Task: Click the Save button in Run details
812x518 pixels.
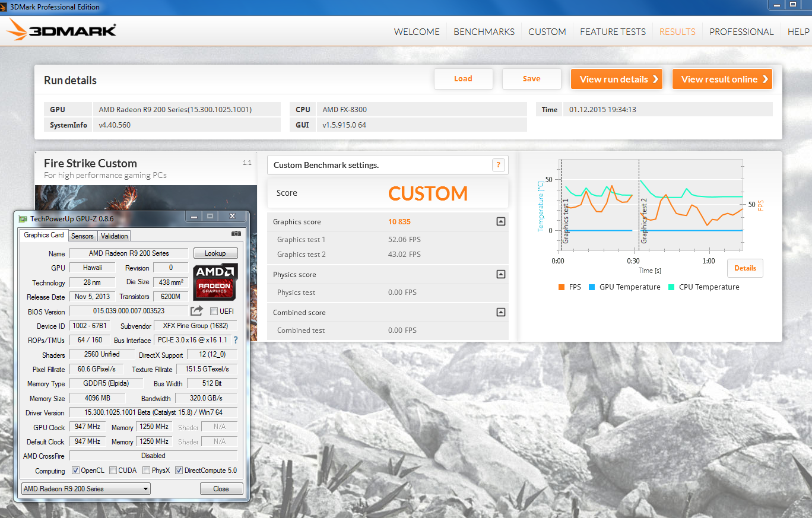Action: (531, 79)
